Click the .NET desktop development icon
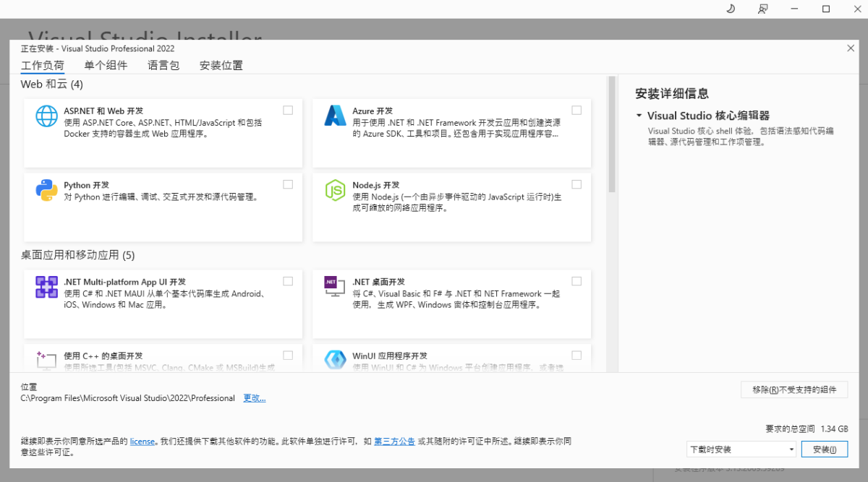The height and width of the screenshot is (482, 868). pos(336,287)
